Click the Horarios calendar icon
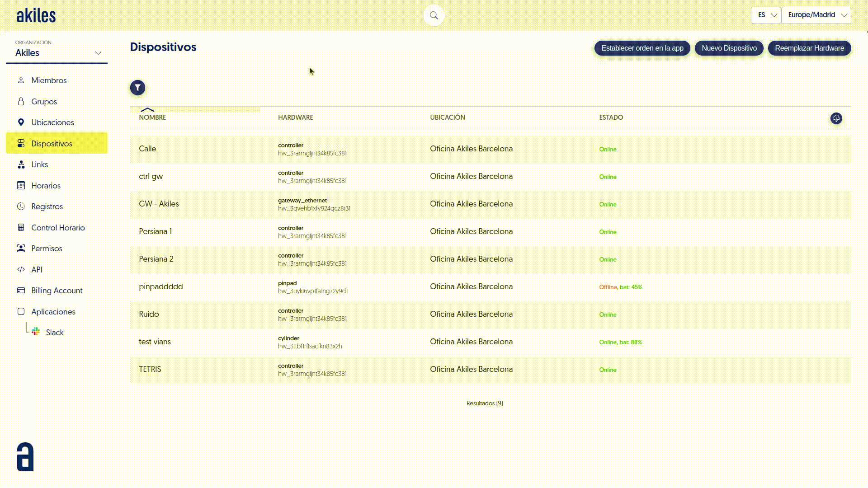Image resolution: width=868 pixels, height=488 pixels. [21, 186]
